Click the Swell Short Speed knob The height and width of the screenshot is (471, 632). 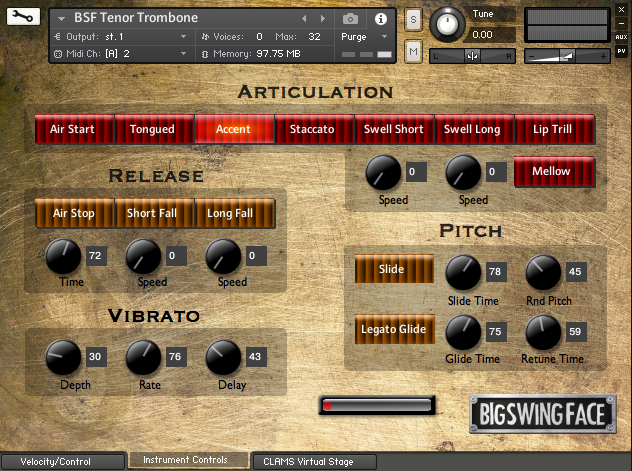tap(383, 172)
